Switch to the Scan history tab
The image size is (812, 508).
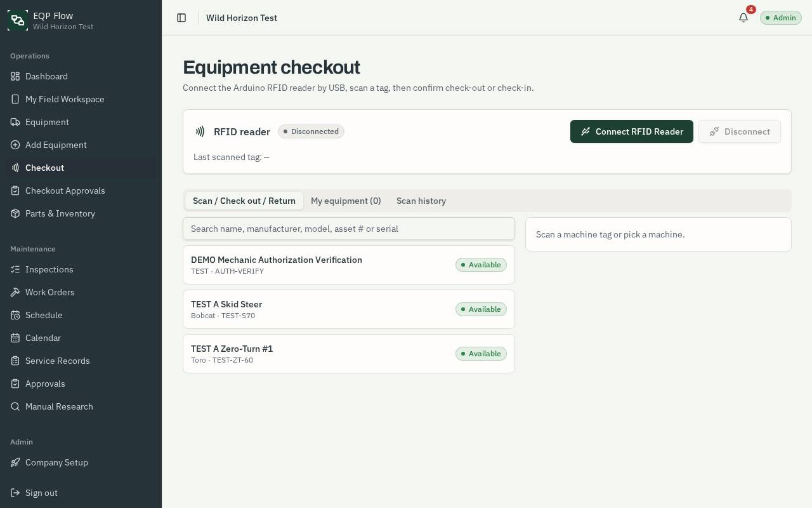[x=421, y=201]
